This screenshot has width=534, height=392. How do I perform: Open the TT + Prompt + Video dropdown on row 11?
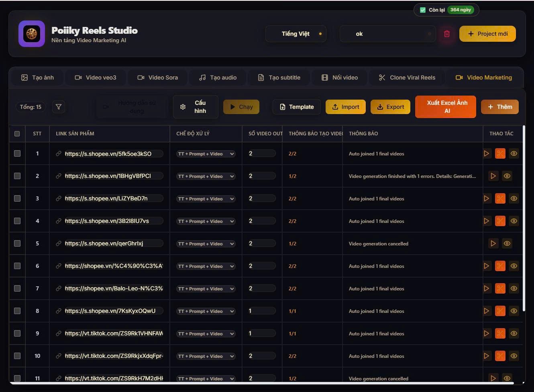coord(205,378)
